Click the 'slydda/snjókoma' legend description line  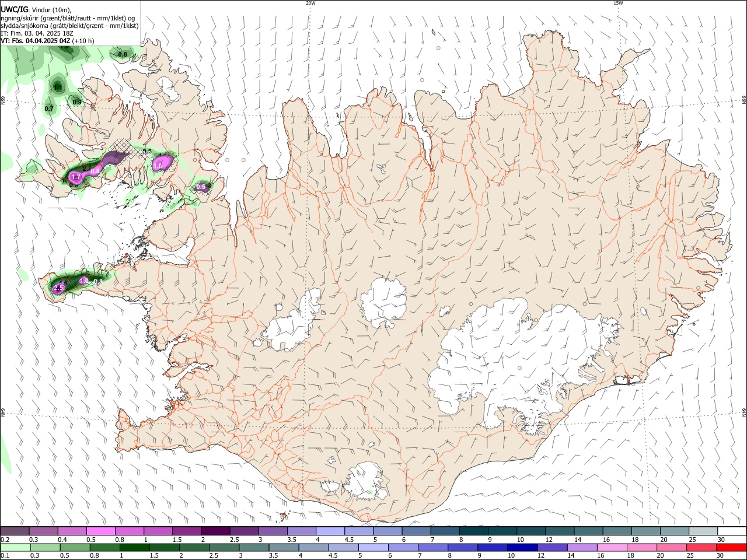pyautogui.click(x=69, y=26)
